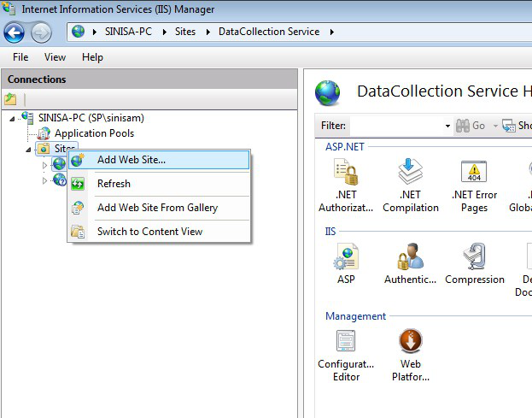Click the Go button beside Filter

(x=471, y=126)
